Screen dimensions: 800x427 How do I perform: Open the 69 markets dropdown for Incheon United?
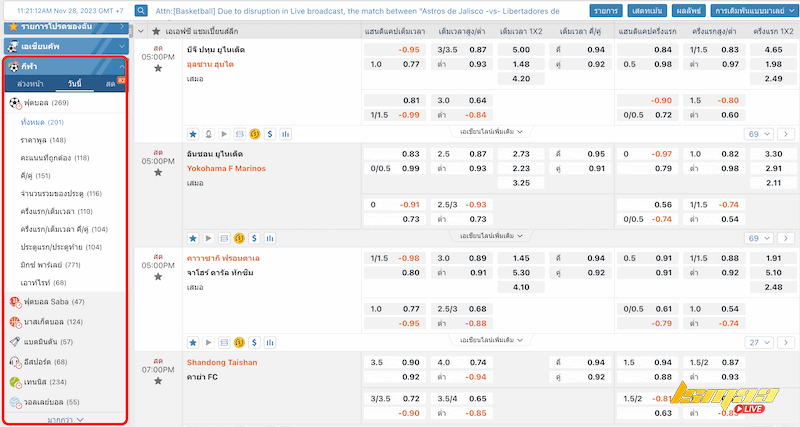[759, 238]
